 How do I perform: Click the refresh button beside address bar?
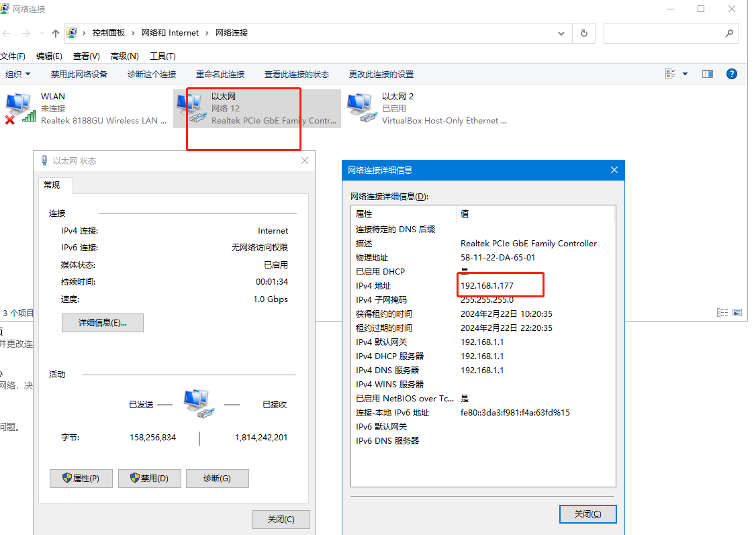tap(583, 33)
